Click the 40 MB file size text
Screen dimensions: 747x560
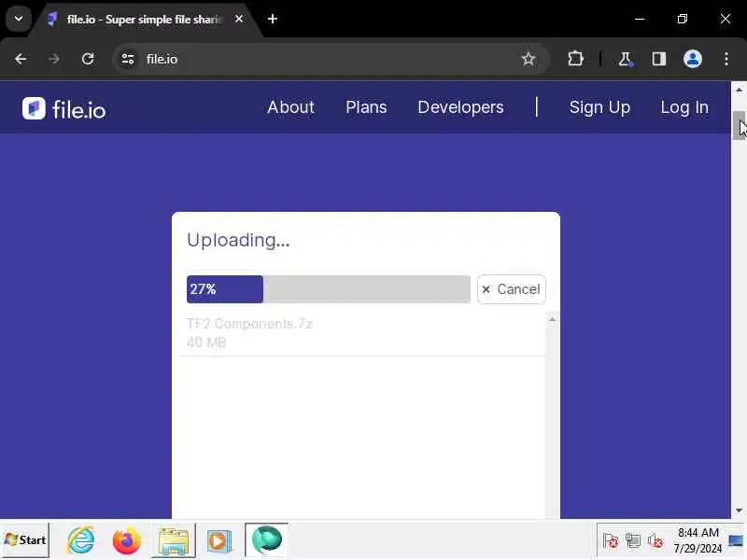click(x=206, y=343)
